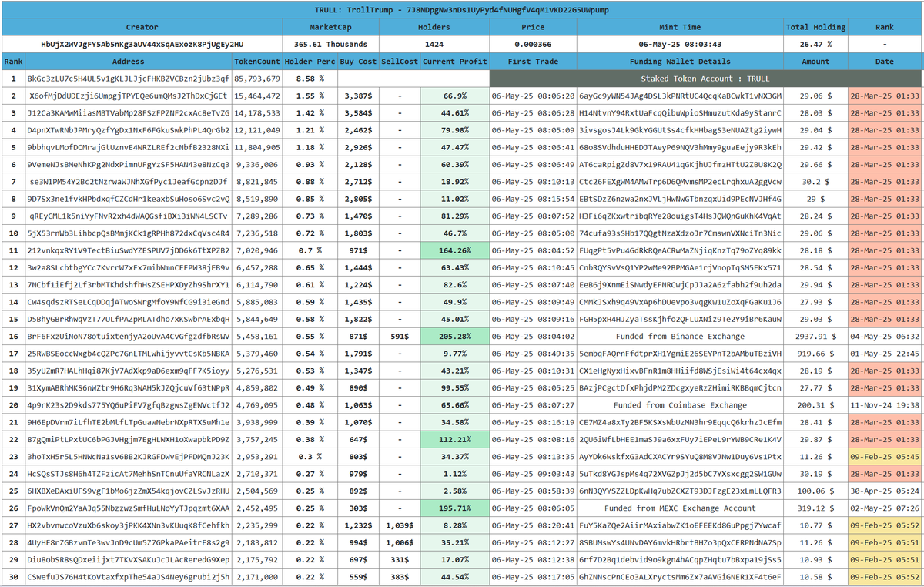Select the 164.26% profit cell
The height and width of the screenshot is (587, 924).
tap(455, 250)
